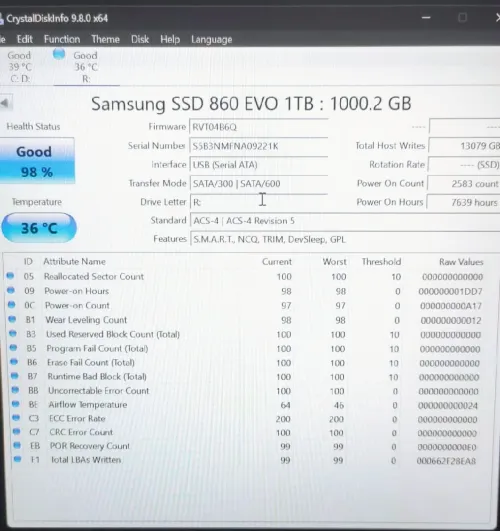The height and width of the screenshot is (531, 500).
Task: Minimize the CrystalDiskInfo window
Action: point(426,18)
